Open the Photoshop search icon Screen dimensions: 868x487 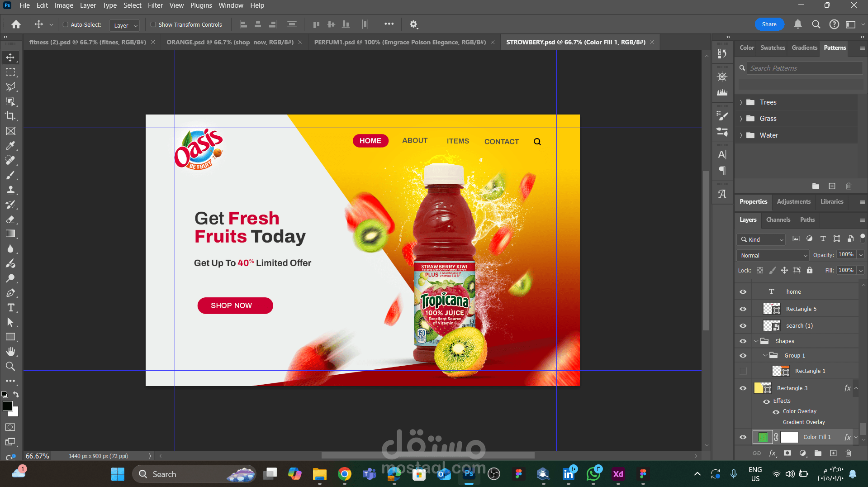pyautogui.click(x=816, y=24)
